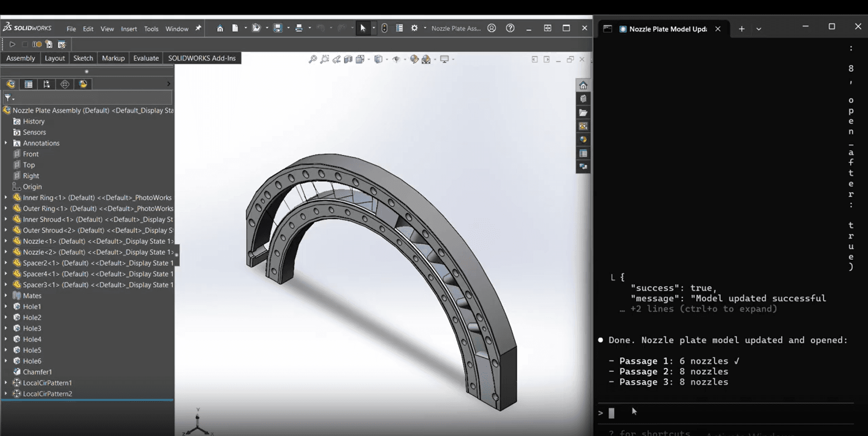The height and width of the screenshot is (436, 868).
Task: Switch to the FeatureManager design tree tab
Action: pos(10,84)
